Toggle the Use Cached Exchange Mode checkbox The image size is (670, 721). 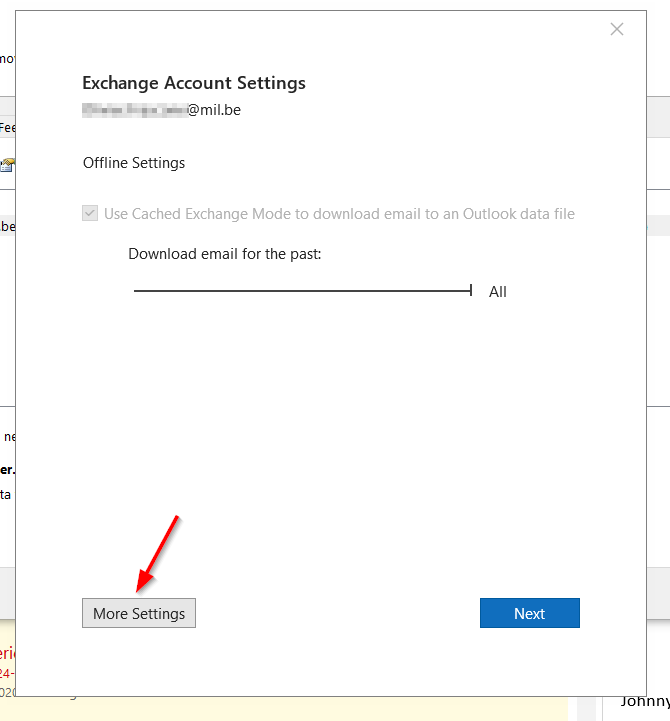91,213
